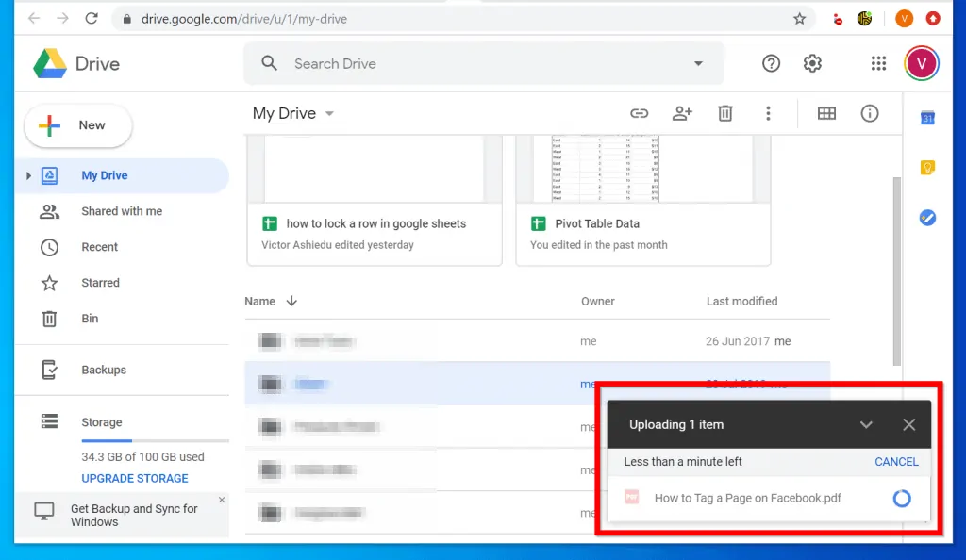Screen dimensions: 966x560
Task: Click the red update arrow browser icon
Action: pyautogui.click(x=933, y=19)
